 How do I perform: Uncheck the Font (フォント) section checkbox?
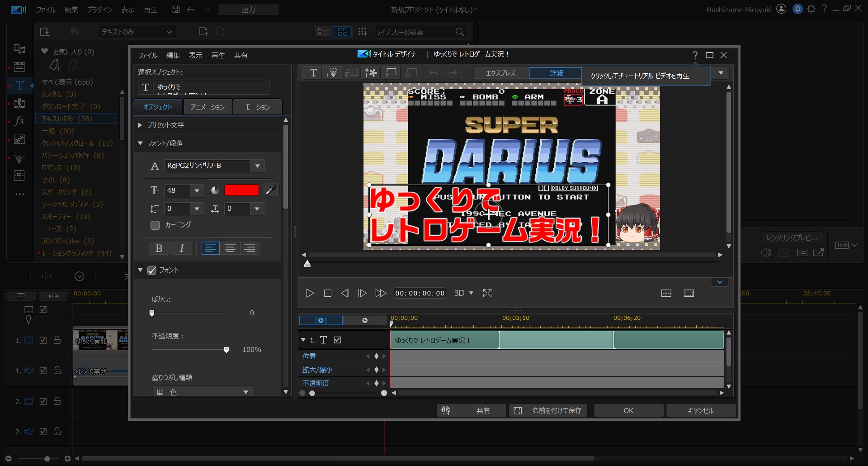click(x=152, y=270)
